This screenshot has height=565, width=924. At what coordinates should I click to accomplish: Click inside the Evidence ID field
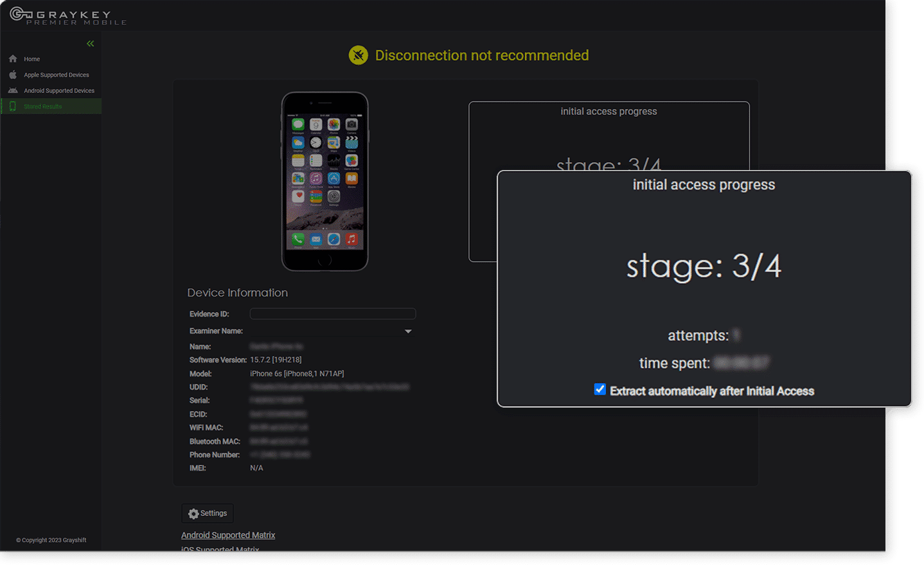[x=332, y=313]
